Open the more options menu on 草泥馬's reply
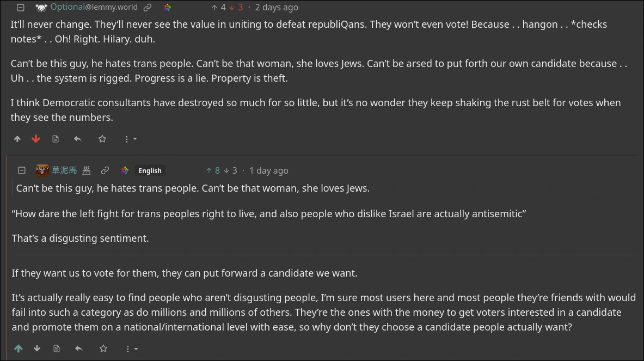Screen dimensions: 644x361 click(x=131, y=348)
